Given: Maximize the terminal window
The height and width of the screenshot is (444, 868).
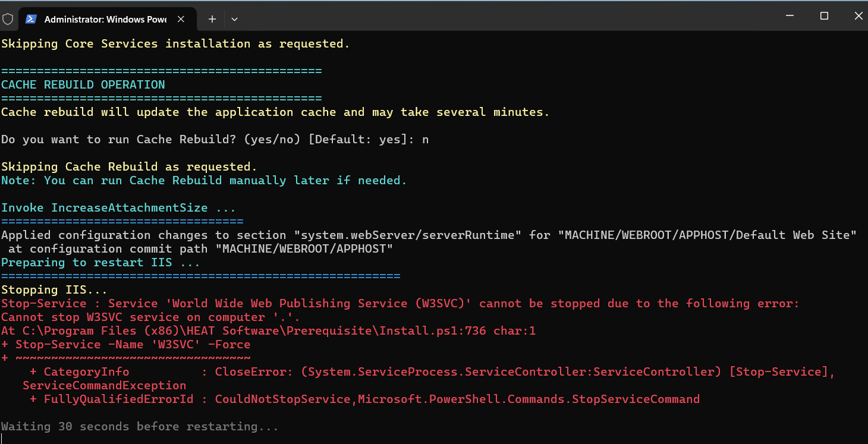Looking at the screenshot, I should click(x=824, y=16).
